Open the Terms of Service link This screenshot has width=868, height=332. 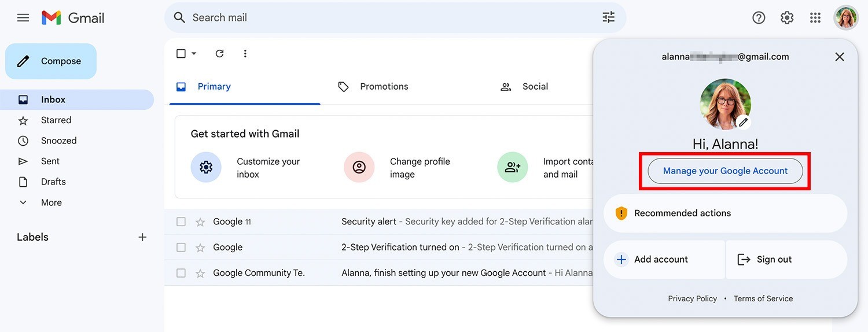(x=763, y=299)
